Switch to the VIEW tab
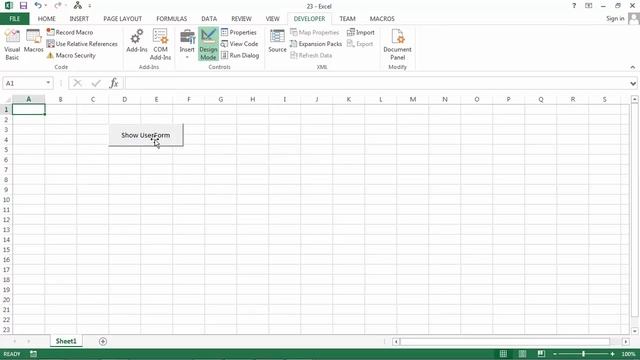 (x=273, y=19)
